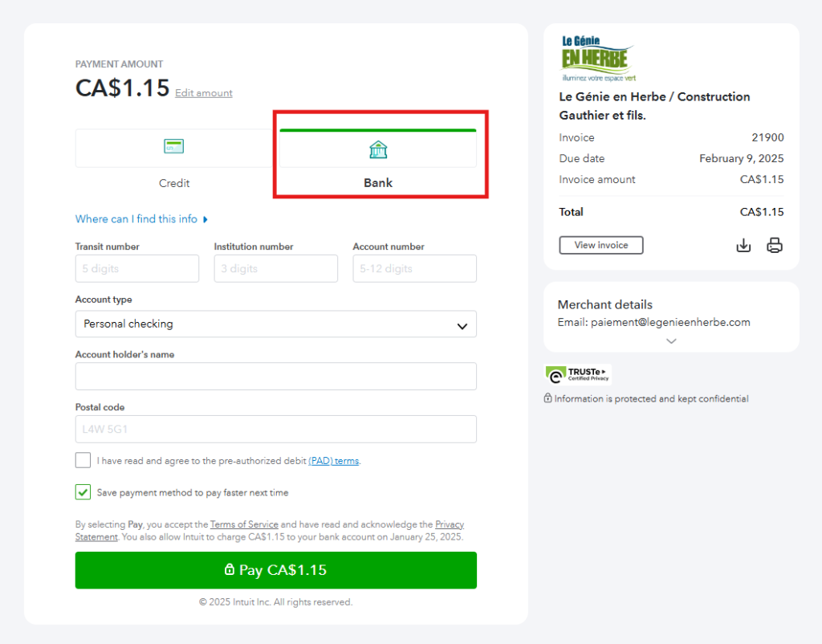Focus the Postal code field
The width and height of the screenshot is (822, 644).
click(x=276, y=429)
